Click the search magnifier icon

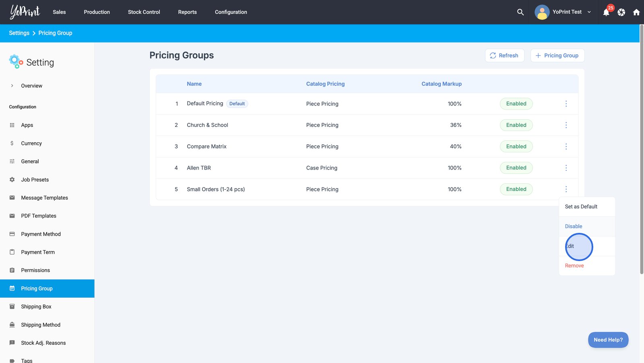point(520,12)
